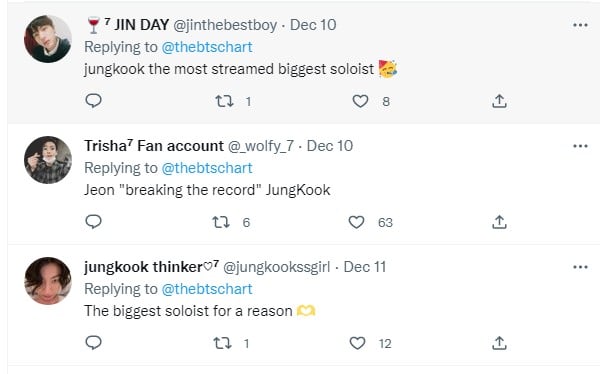Retweet the JIN DAY tweet
This screenshot has width=600, height=374.
224,101
